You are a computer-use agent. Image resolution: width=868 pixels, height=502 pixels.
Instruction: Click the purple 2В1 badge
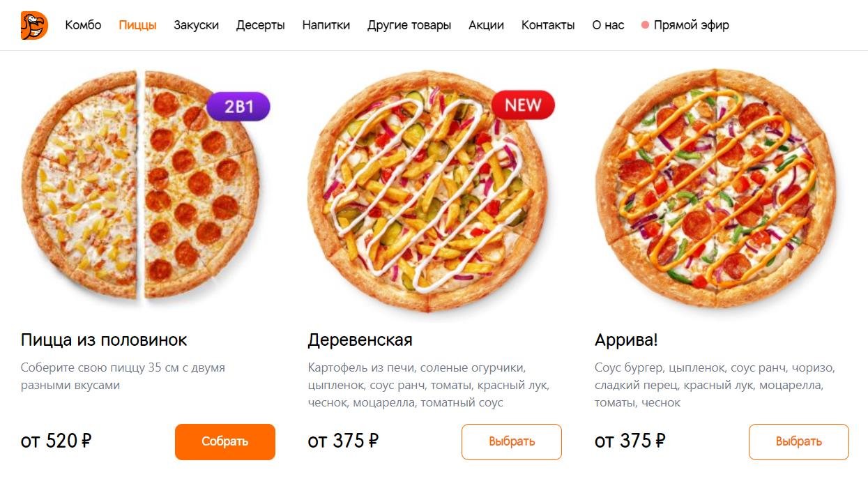238,107
